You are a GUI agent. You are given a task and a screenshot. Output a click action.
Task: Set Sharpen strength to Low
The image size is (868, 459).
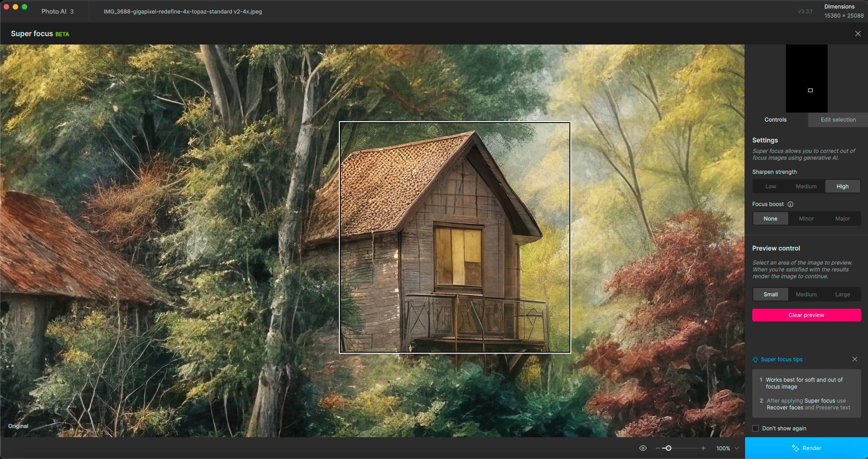(x=770, y=186)
